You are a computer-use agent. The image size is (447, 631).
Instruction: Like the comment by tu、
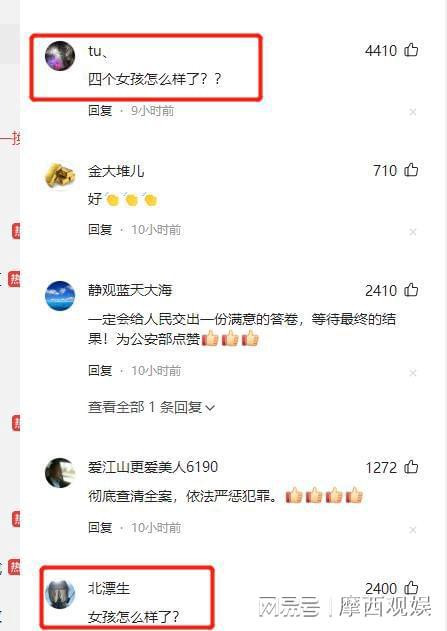(x=411, y=50)
